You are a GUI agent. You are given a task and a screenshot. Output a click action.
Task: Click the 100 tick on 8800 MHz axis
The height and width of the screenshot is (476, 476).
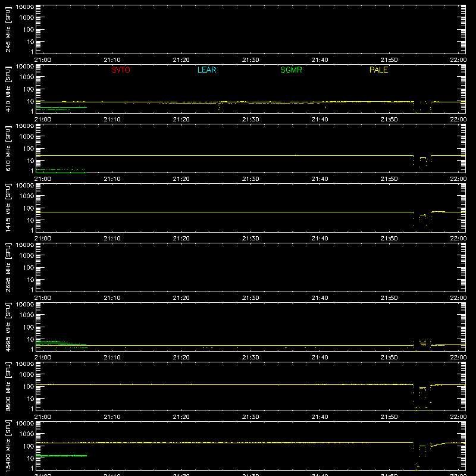coord(29,387)
